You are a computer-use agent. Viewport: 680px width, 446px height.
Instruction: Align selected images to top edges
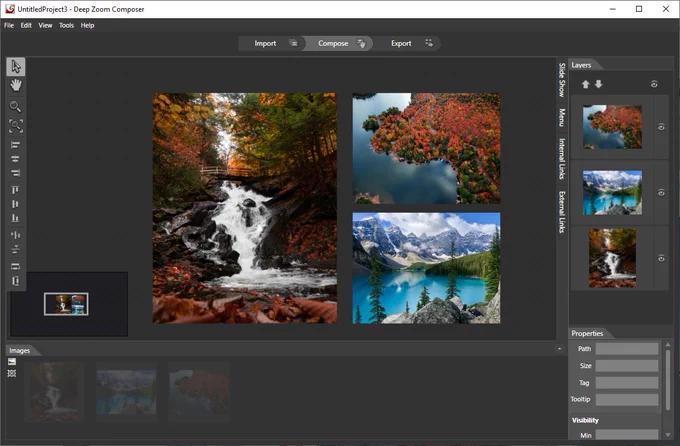16,190
